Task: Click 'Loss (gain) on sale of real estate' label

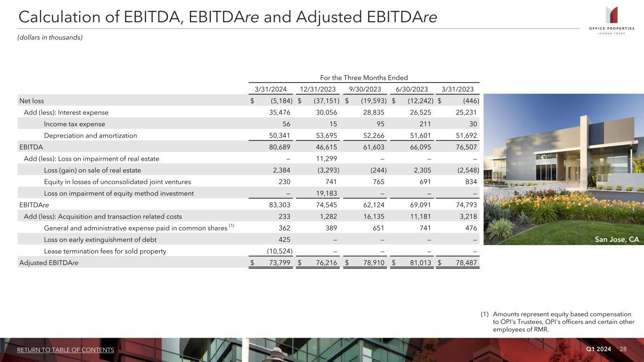Action: coord(92,170)
